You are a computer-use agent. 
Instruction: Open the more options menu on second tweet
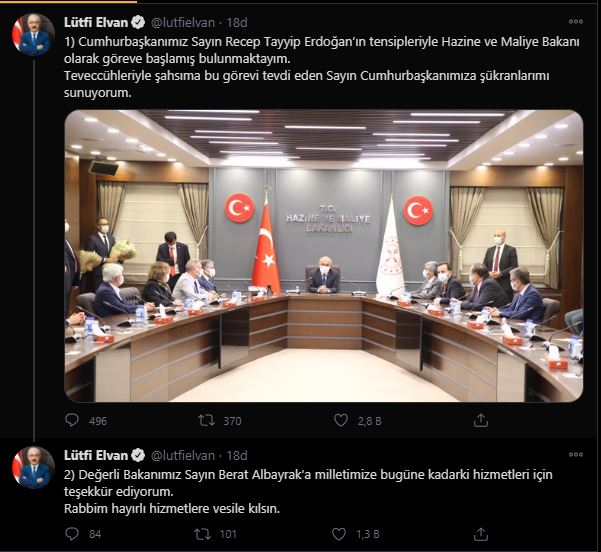576,455
